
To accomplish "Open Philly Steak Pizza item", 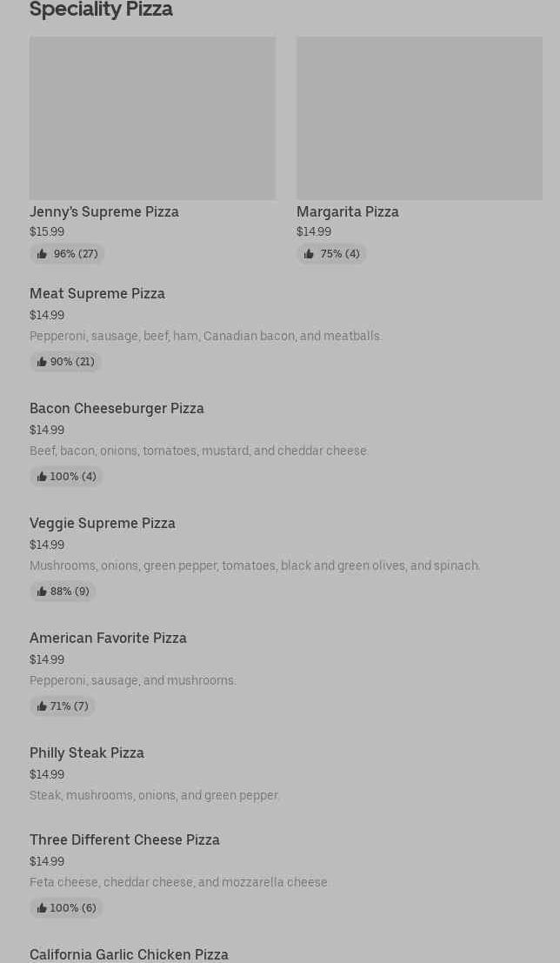I will [87, 752].
